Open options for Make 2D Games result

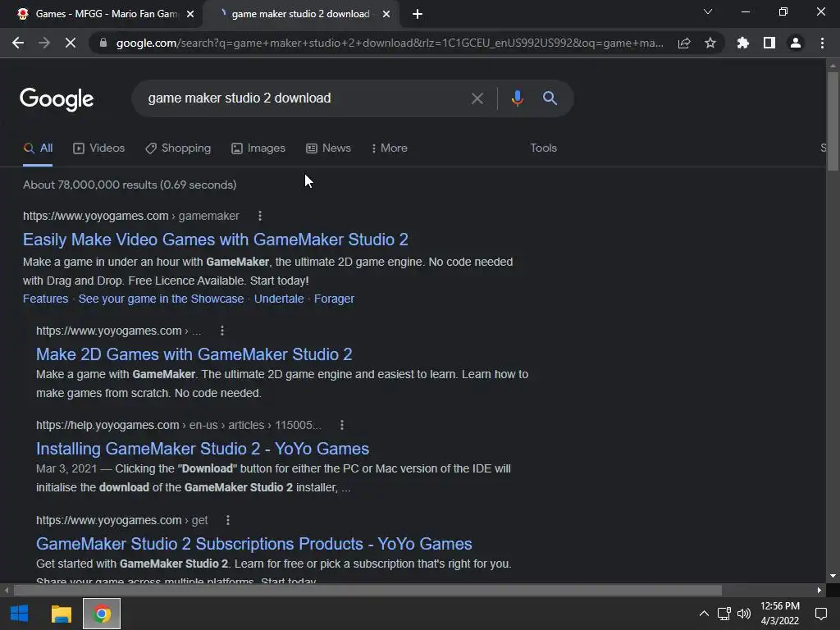pos(222,331)
